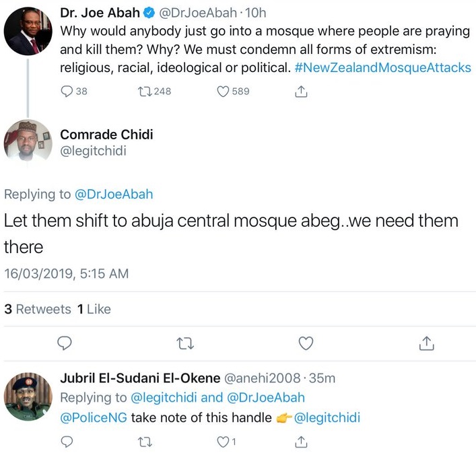This screenshot has height=455, width=476.
Task: View the 3 Retweets list
Action: click(38, 309)
